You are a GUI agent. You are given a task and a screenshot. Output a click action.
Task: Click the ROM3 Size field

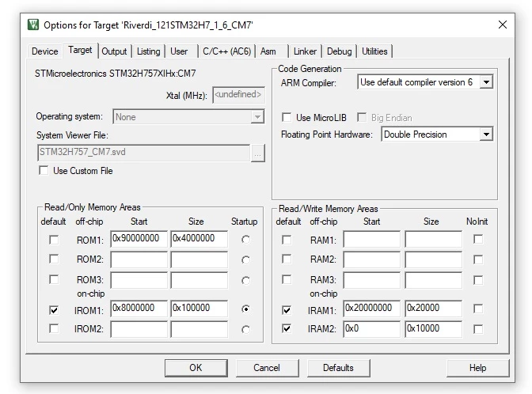[x=199, y=280]
